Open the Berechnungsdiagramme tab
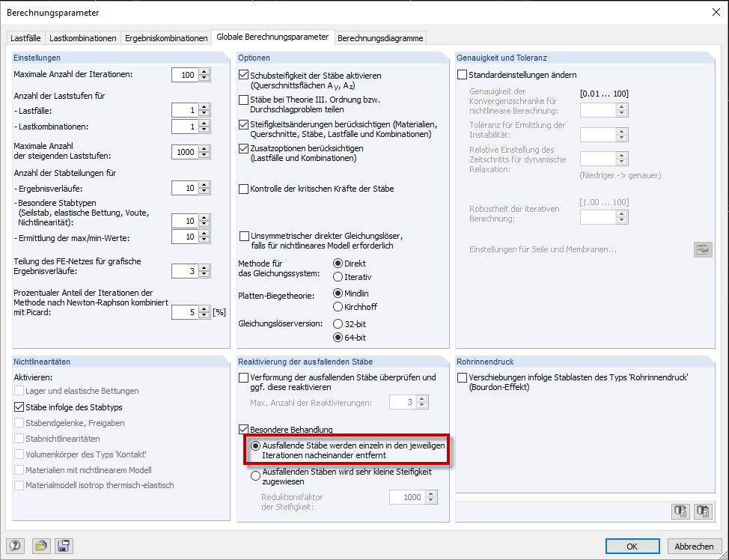The width and height of the screenshot is (729, 560). 381,36
